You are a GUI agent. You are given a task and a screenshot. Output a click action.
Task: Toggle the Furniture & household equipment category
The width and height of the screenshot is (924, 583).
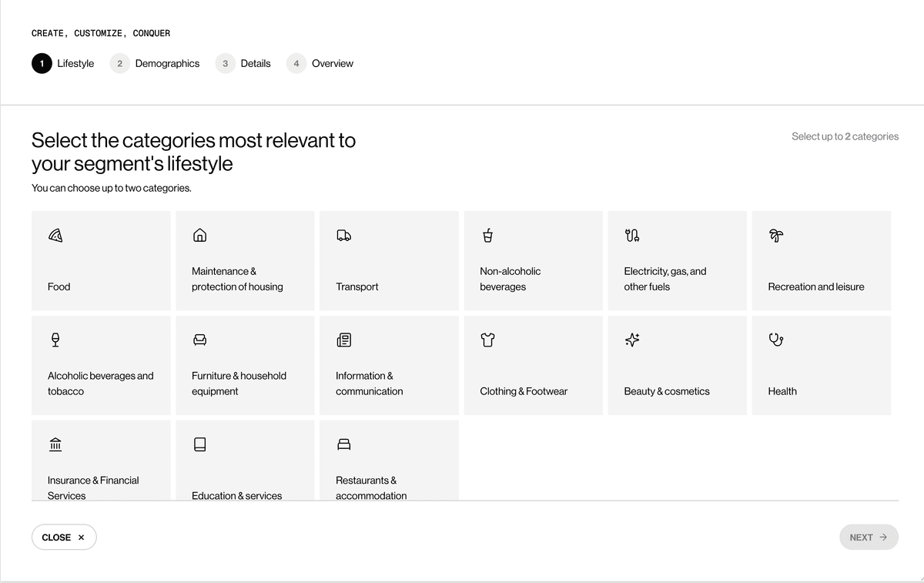point(245,366)
